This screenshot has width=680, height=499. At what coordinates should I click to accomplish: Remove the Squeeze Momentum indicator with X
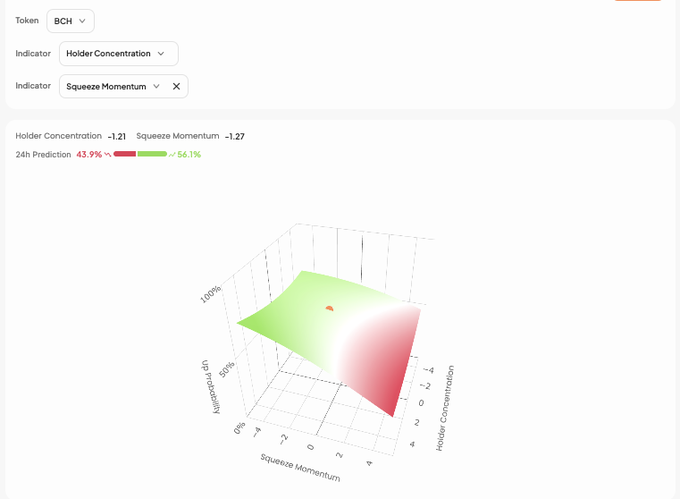176,87
